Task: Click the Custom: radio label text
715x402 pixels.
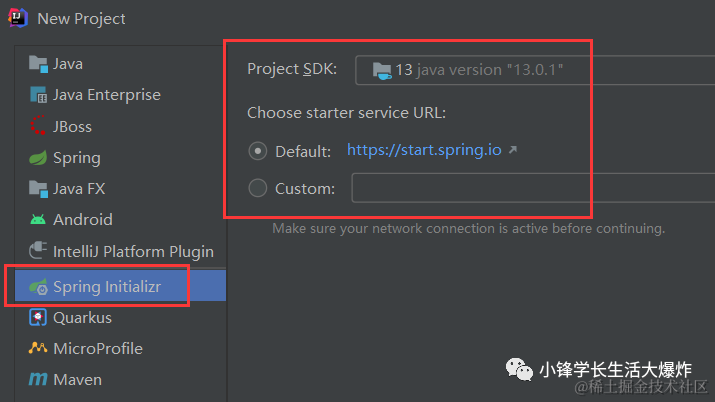Action: coord(305,189)
